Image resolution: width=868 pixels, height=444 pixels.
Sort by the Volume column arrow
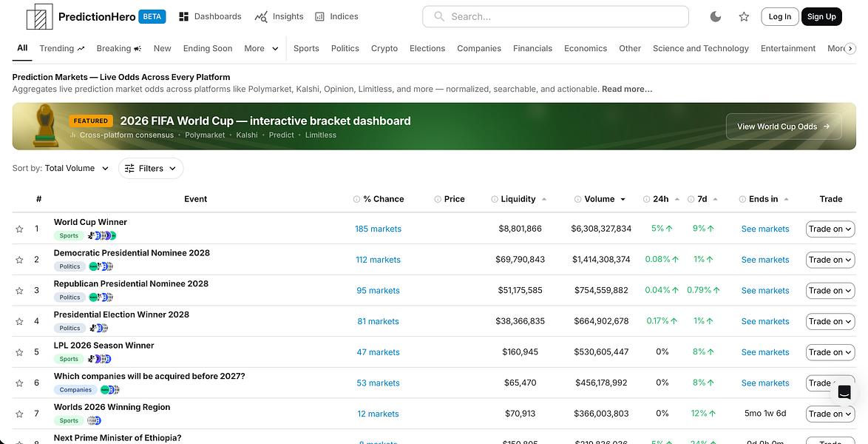[x=623, y=199]
